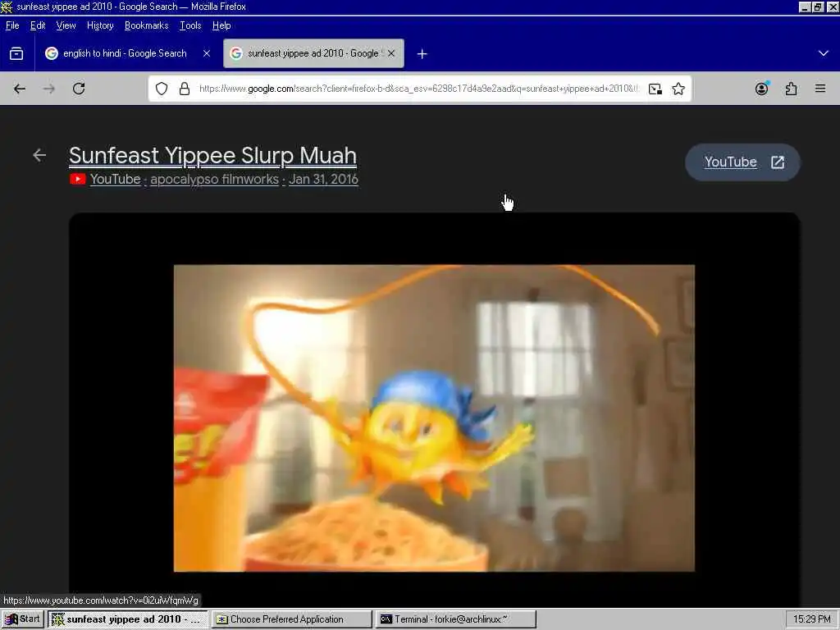Open the File menu
The width and height of the screenshot is (840, 630).
tap(12, 25)
